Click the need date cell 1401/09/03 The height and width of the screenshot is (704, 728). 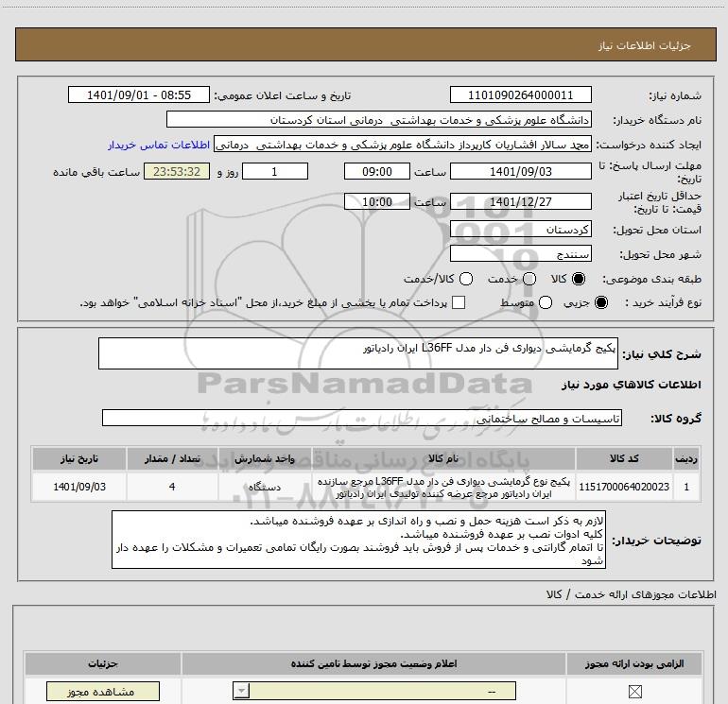tap(78, 487)
